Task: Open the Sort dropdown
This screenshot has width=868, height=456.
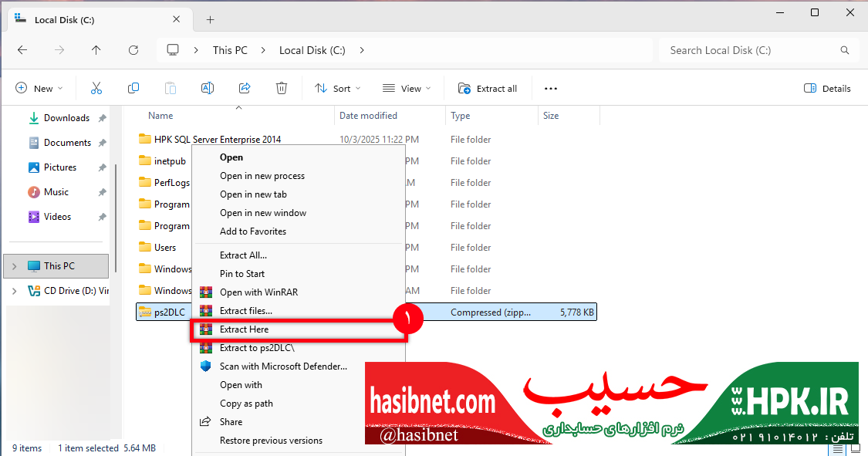Action: [338, 89]
